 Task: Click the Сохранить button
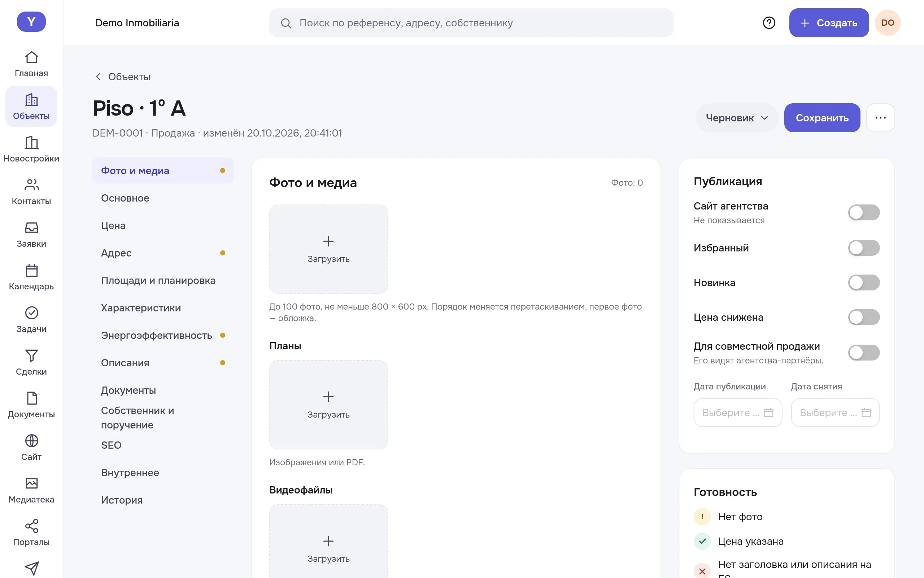(x=822, y=118)
